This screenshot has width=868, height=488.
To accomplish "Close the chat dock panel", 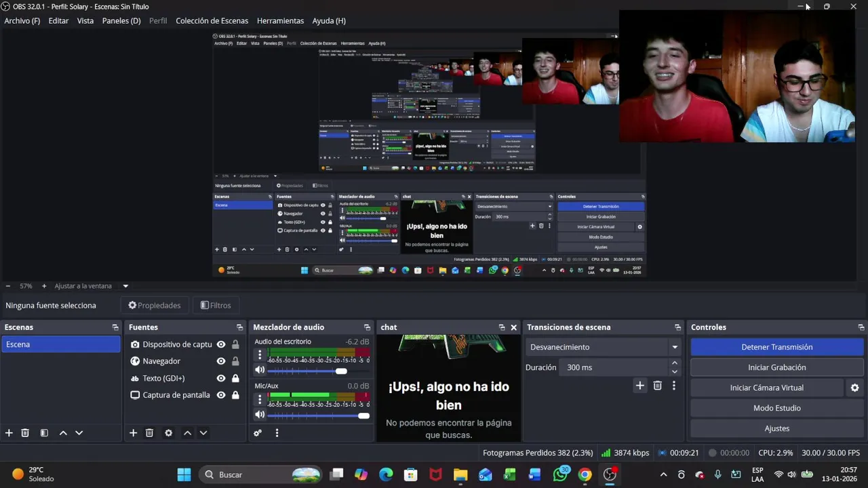I will 513,327.
